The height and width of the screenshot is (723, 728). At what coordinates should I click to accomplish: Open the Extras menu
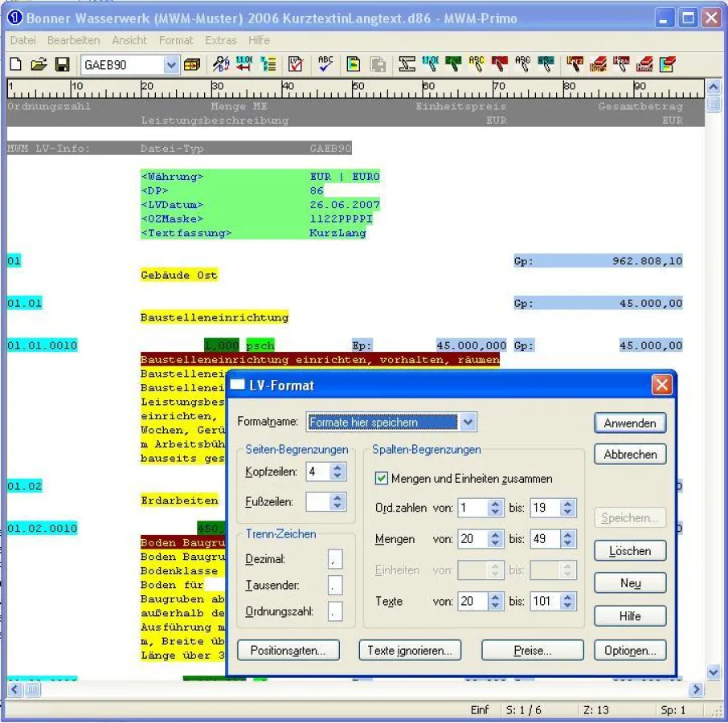[x=221, y=40]
